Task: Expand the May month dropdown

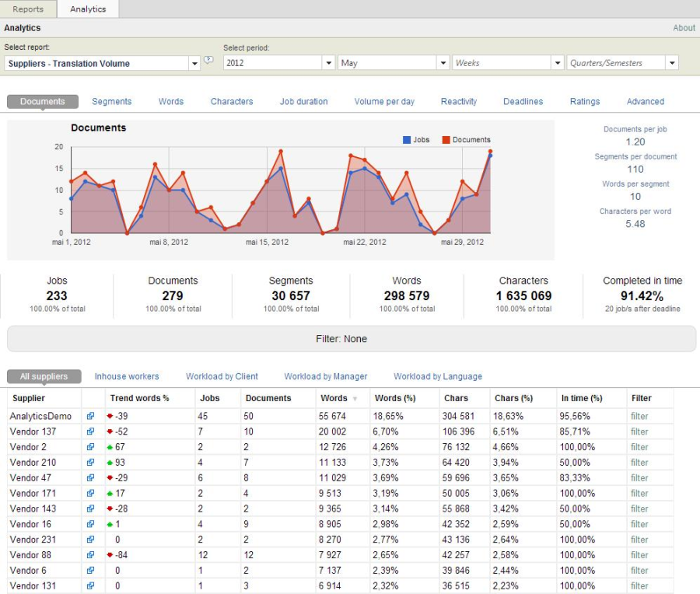Action: [x=443, y=64]
